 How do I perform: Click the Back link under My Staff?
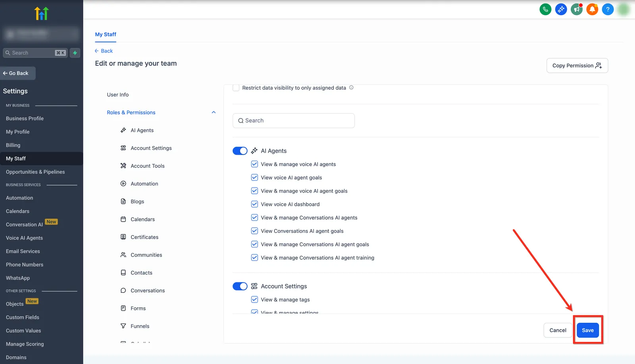click(104, 51)
